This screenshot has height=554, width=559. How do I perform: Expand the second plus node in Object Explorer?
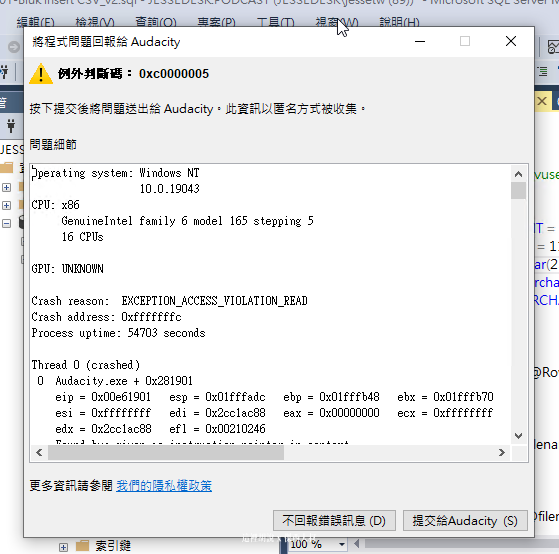(6, 205)
